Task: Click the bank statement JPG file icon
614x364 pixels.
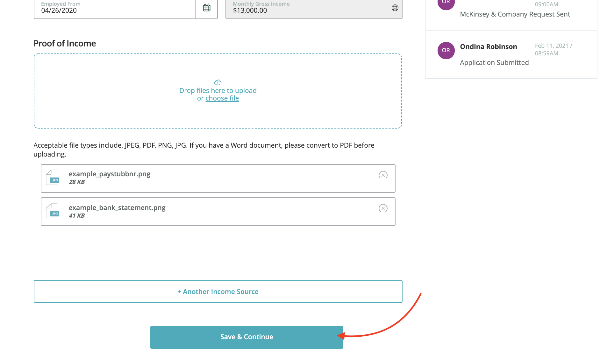Action: pos(53,211)
